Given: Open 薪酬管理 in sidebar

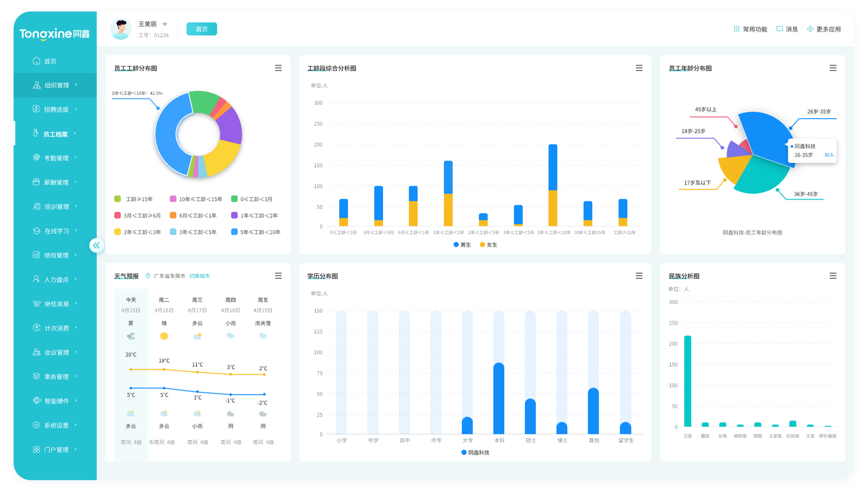Looking at the screenshot, I should 56,182.
